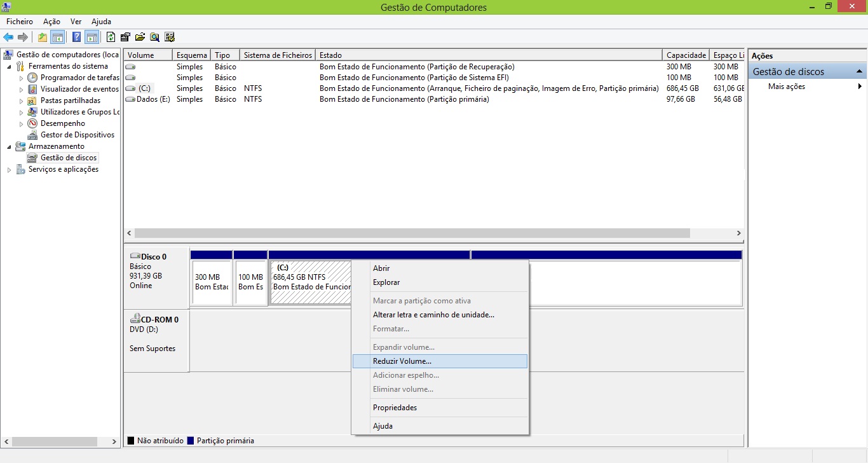The image size is (868, 463).
Task: Click the Back navigation arrow
Action: pos(8,37)
